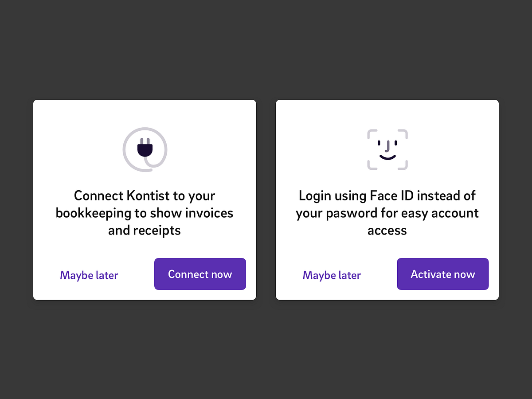
Task: Click the word "access" in right card
Action: pos(387,231)
